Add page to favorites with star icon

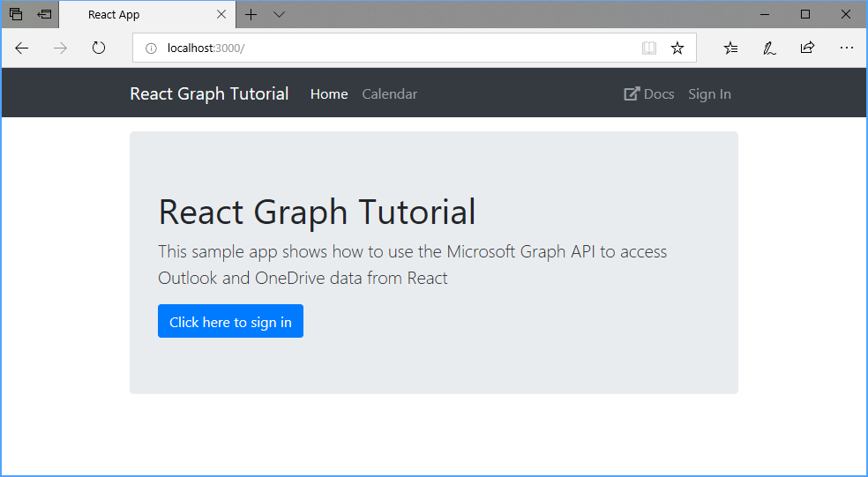677,48
